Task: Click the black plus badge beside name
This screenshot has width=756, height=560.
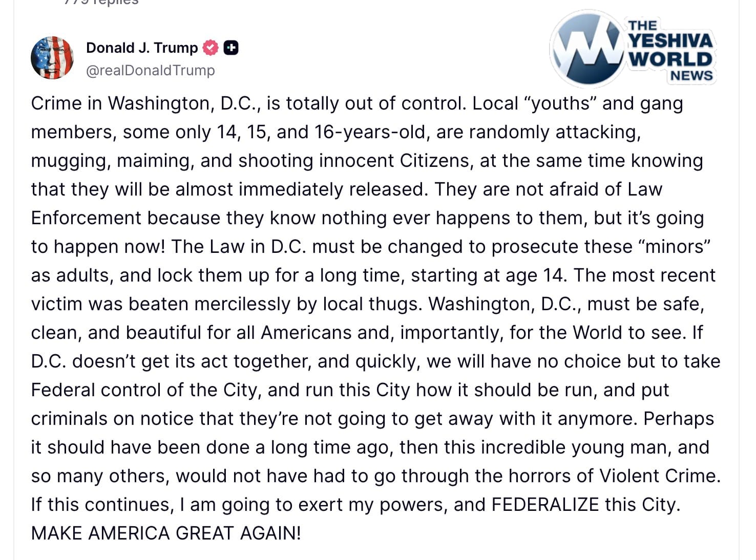Action: click(231, 48)
